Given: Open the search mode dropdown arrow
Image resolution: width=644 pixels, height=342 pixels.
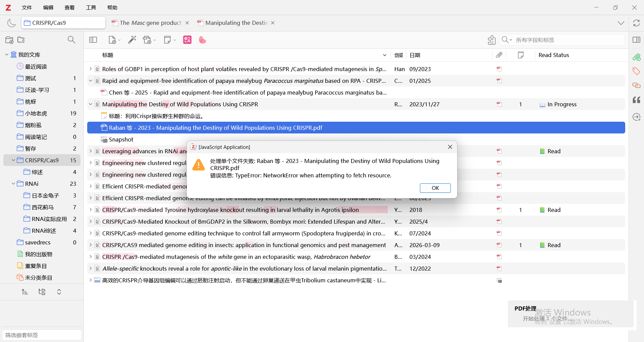Looking at the screenshot, I should [511, 40].
